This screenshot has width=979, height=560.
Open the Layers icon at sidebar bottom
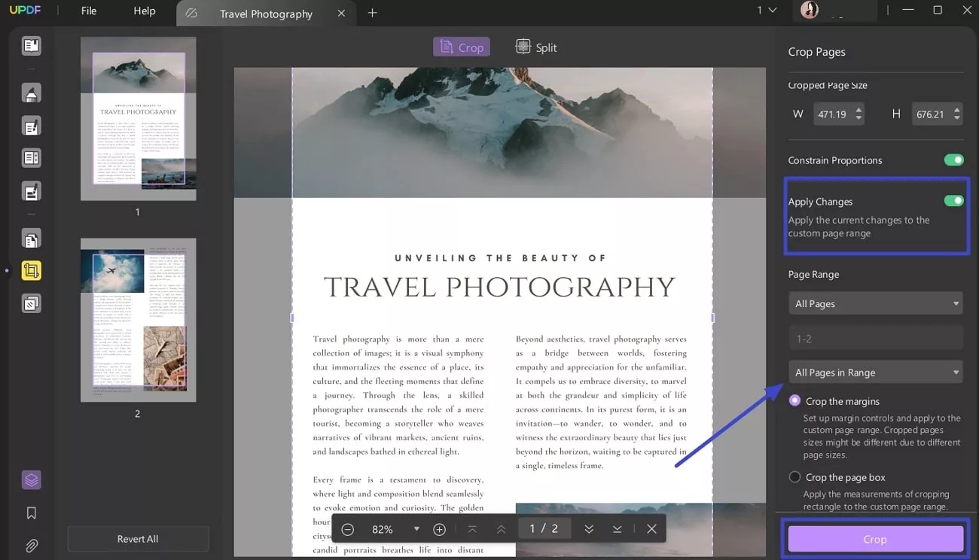31,479
